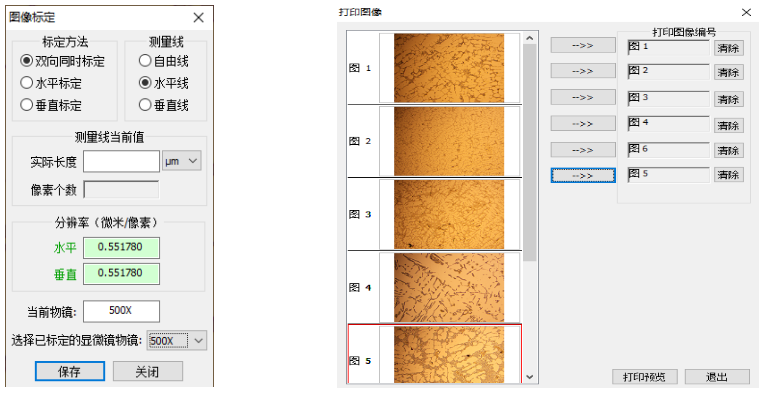
Task: Click the 退出 exit button
Action: pyautogui.click(x=717, y=376)
